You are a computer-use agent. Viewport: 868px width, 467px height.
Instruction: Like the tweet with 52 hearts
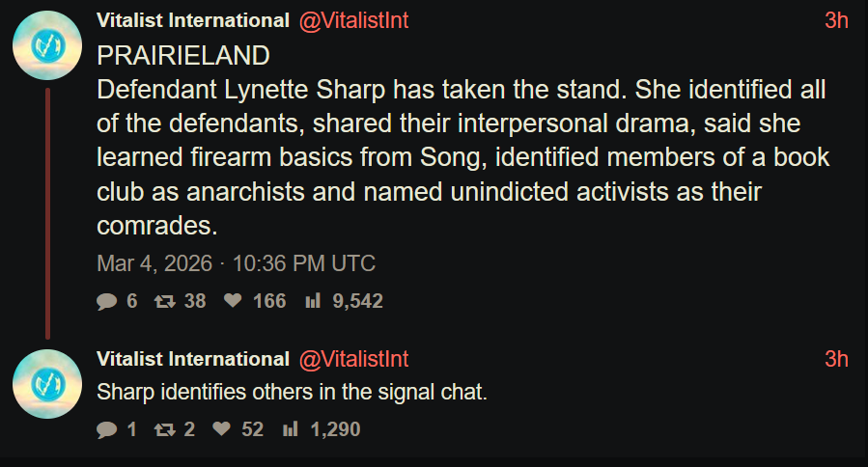point(222,429)
